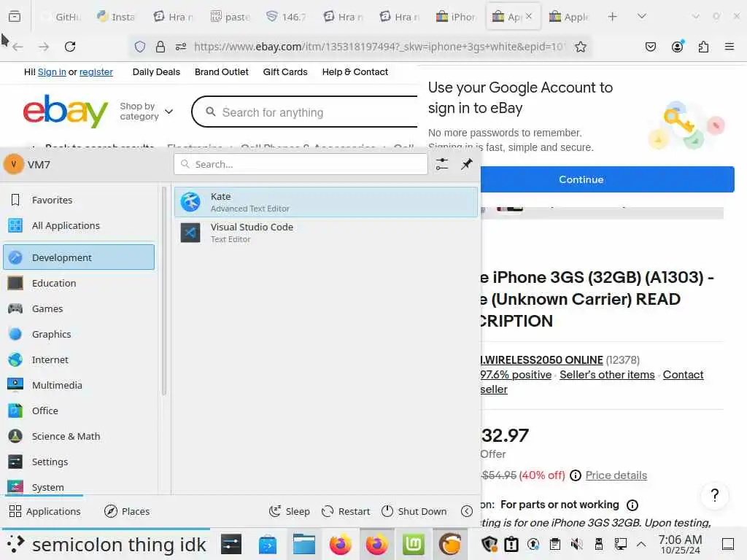Click the register link
Image resolution: width=747 pixels, height=560 pixels.
pos(96,72)
